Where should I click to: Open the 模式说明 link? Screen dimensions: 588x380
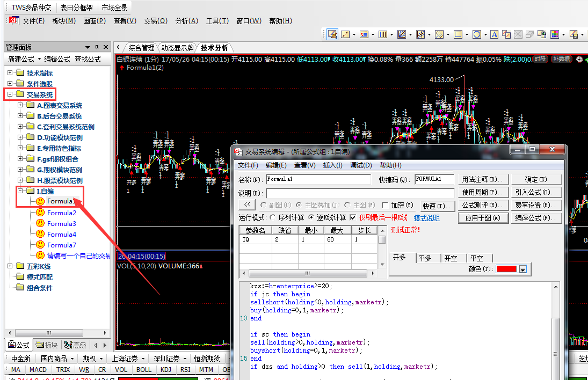(426, 218)
